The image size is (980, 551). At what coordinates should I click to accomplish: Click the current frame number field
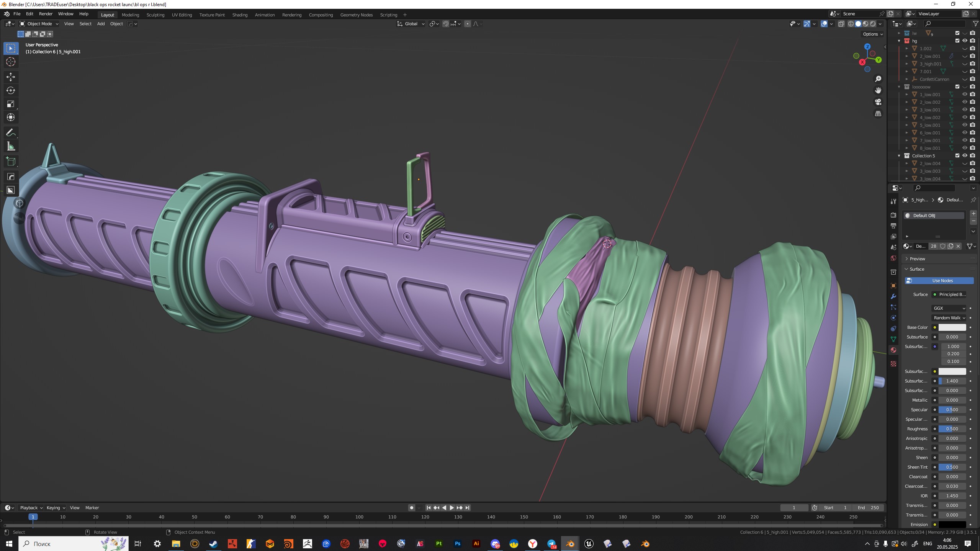[x=794, y=508]
